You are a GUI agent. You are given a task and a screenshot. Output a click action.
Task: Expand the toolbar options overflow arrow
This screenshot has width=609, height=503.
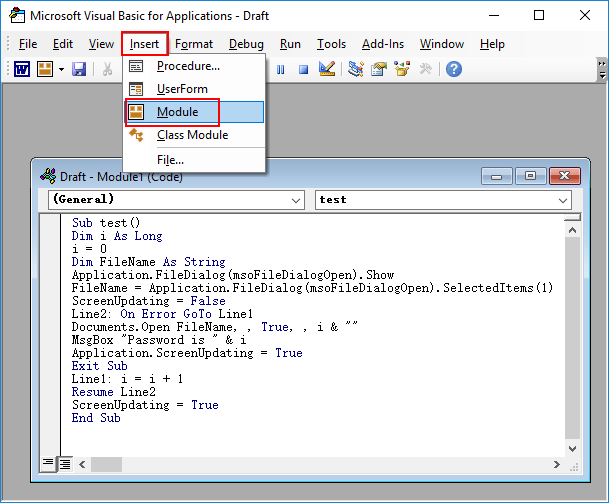[602, 70]
